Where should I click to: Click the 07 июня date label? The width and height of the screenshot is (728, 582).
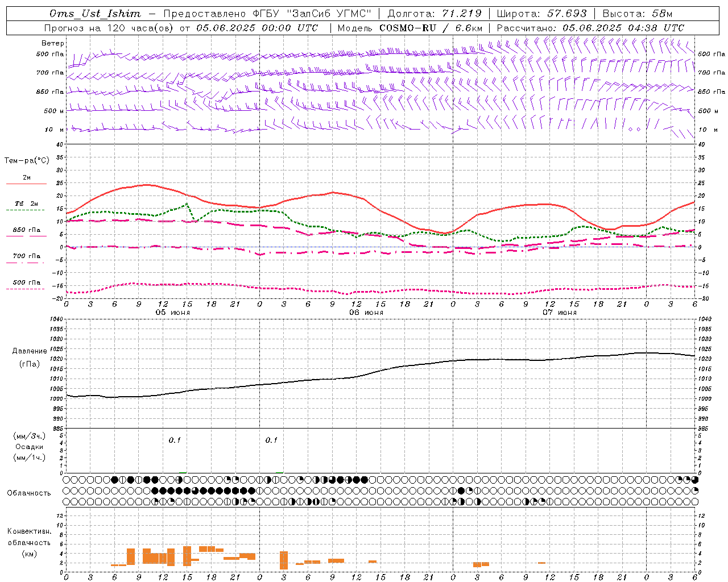(560, 313)
